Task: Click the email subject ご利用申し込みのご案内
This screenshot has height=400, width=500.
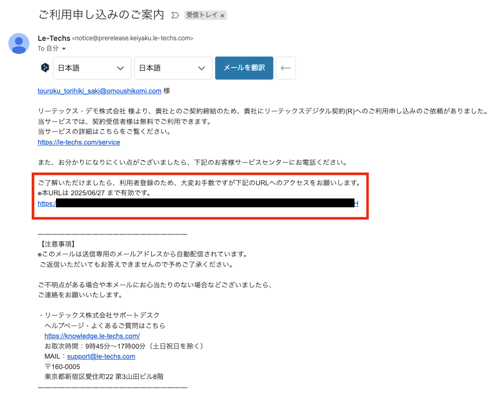Action: coord(101,15)
